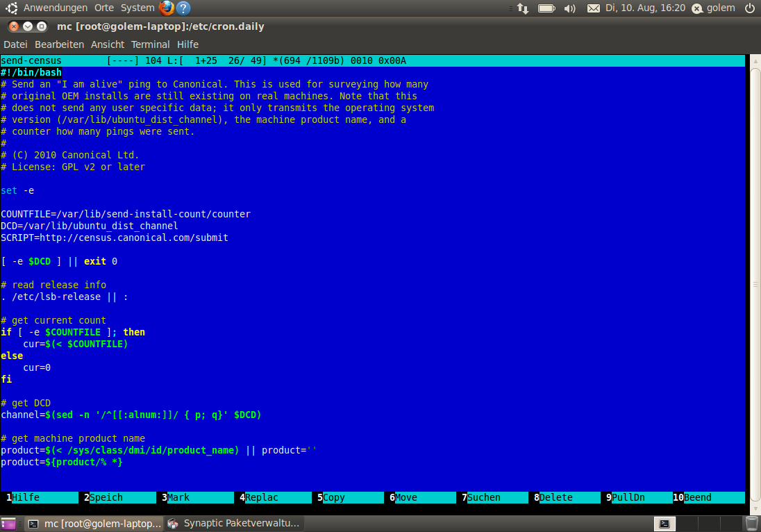The width and height of the screenshot is (761, 532).
Task: Click the SCRIPT=http://census.canonical.com/submit line
Action: pos(115,238)
